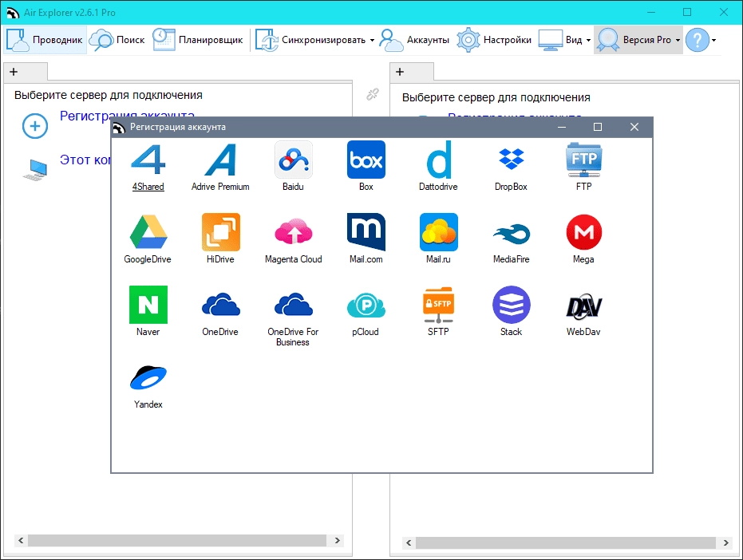
Task: Open the Аккаунты accounts manager
Action: click(415, 40)
